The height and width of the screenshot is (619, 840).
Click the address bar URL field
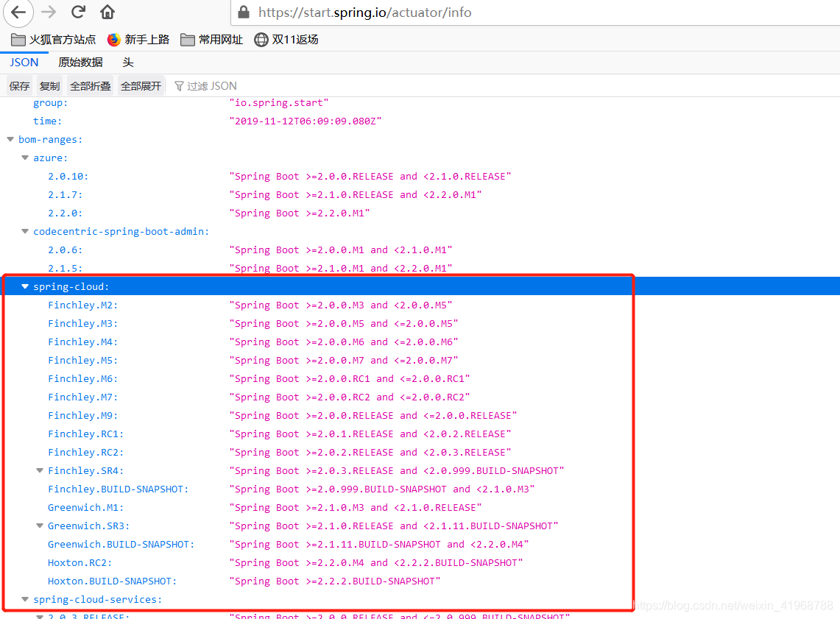click(536, 13)
